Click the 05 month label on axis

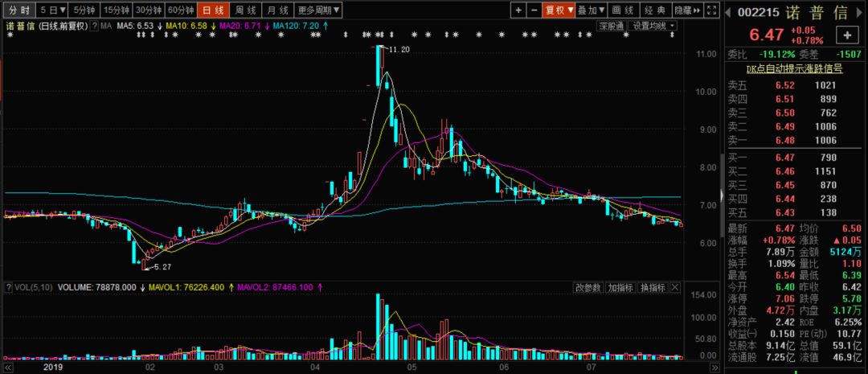click(x=411, y=368)
